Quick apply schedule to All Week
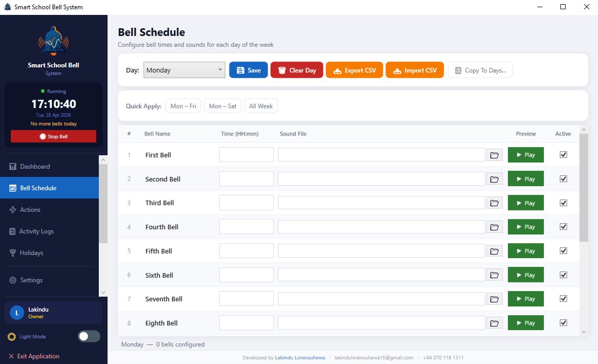The image size is (598, 364). pos(261,106)
